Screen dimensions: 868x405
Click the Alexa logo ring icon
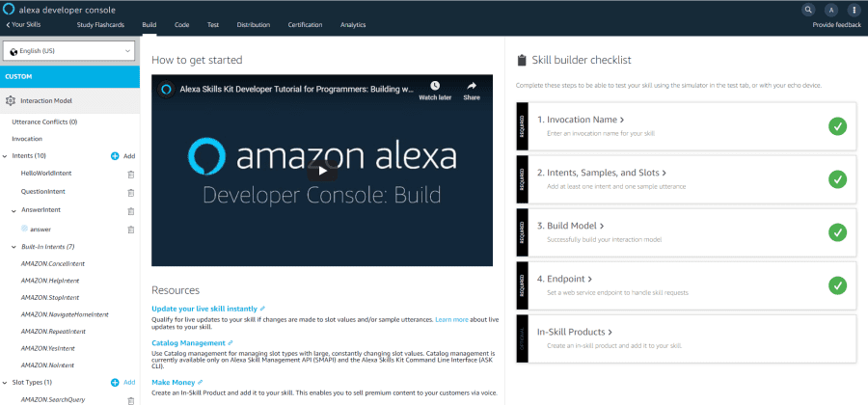click(x=9, y=10)
